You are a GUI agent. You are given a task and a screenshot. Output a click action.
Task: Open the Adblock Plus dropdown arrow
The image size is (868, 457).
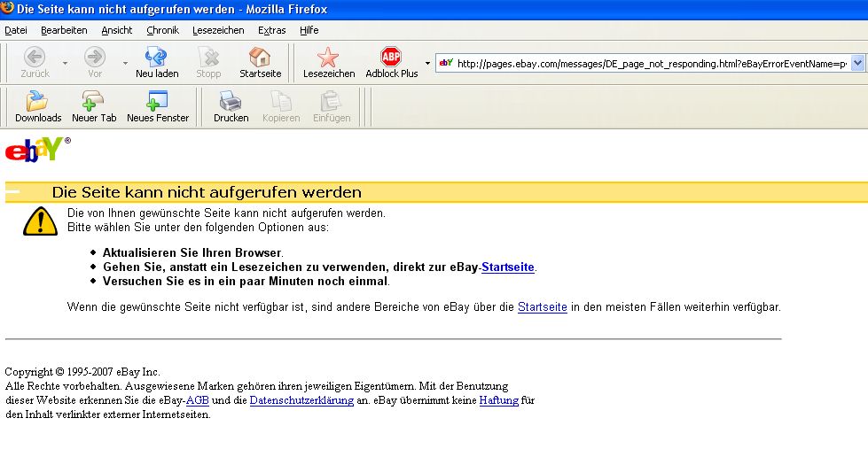(427, 63)
